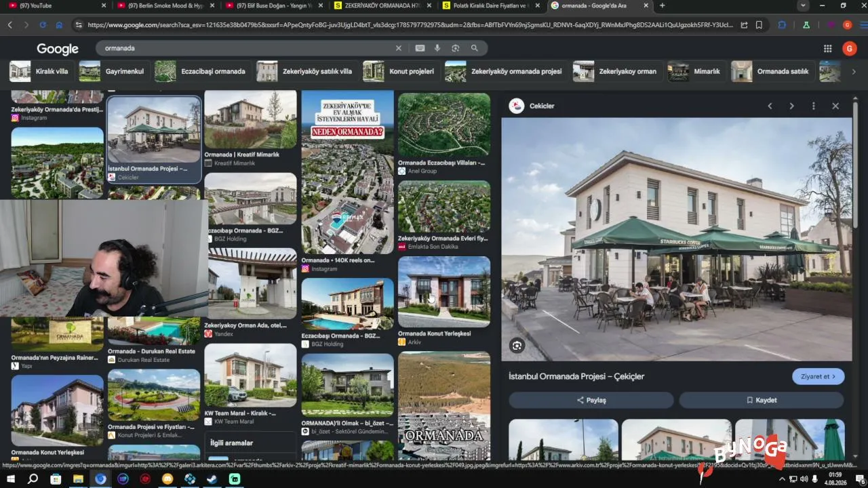Image resolution: width=868 pixels, height=488 pixels.
Task: Bookmark this page from the address bar
Action: coord(759,25)
